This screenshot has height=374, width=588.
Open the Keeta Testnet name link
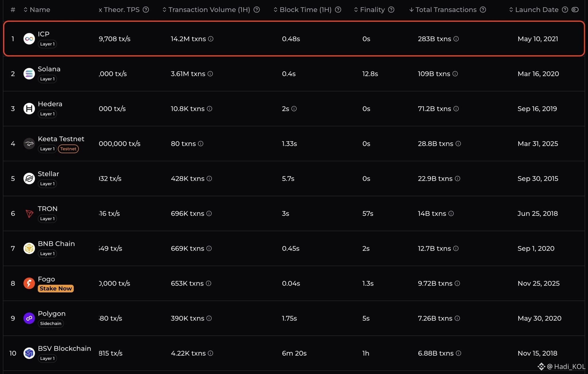[61, 139]
